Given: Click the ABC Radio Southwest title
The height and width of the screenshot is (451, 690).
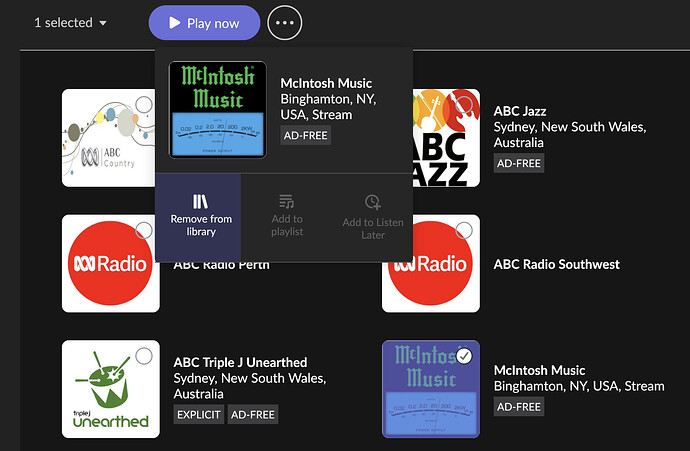Looking at the screenshot, I should [557, 264].
